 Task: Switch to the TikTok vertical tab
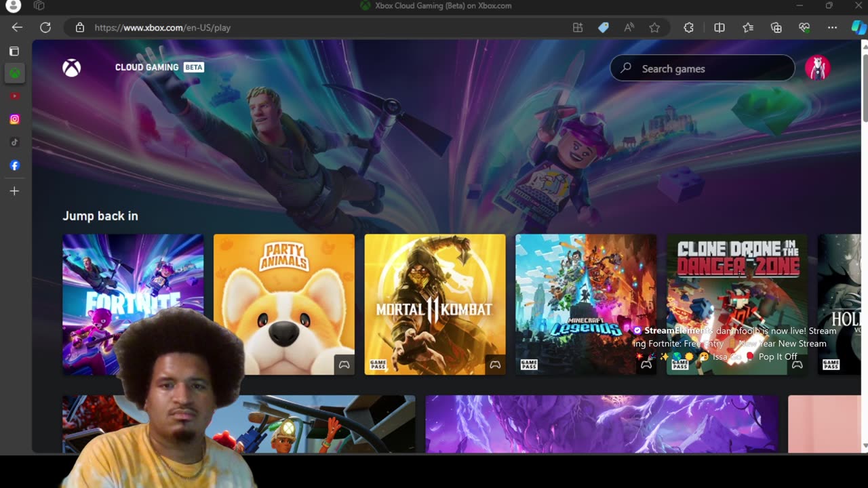pos(14,142)
